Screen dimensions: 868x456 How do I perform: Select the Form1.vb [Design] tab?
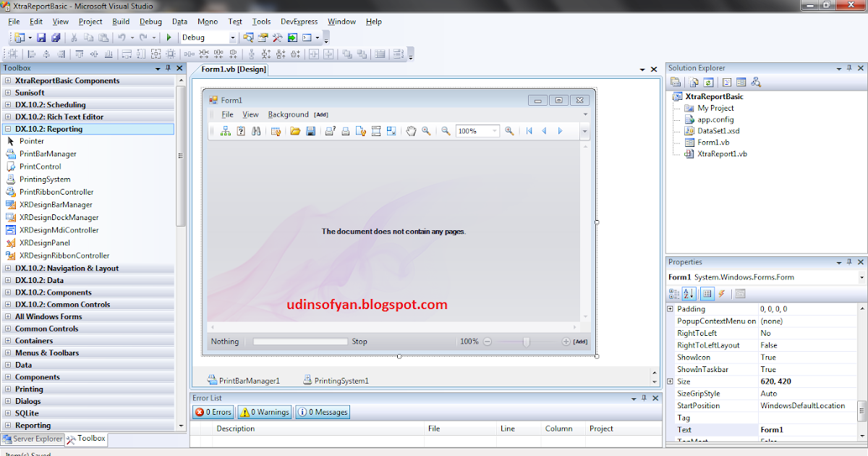234,69
